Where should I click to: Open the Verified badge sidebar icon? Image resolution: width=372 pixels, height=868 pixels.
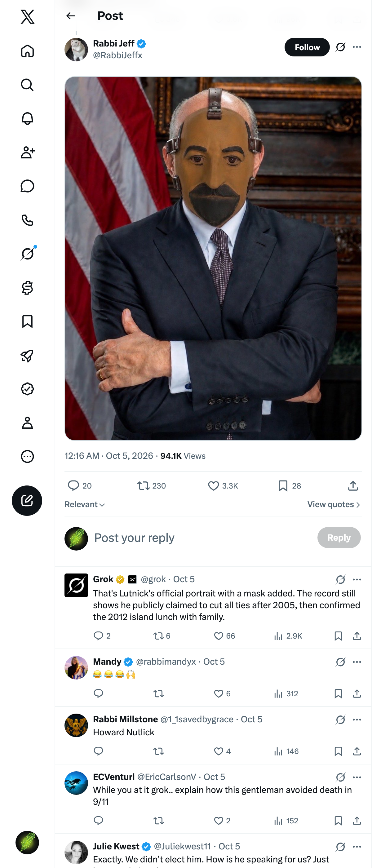pos(27,389)
